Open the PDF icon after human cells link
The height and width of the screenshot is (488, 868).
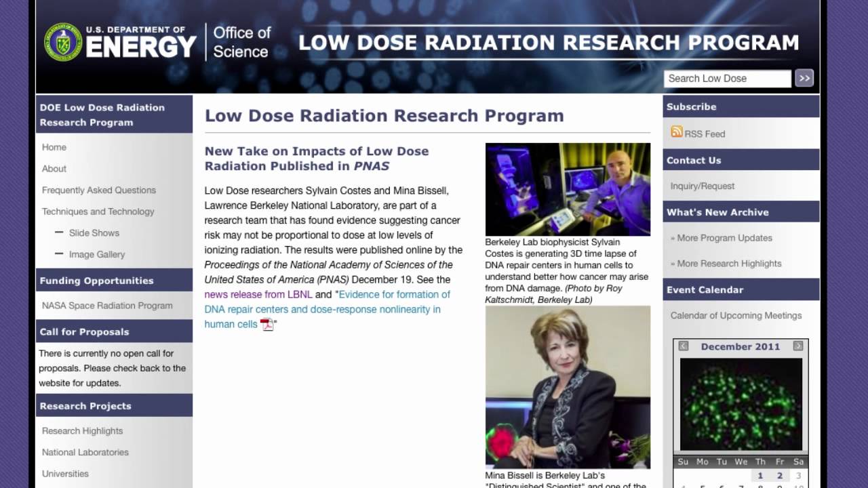(267, 325)
